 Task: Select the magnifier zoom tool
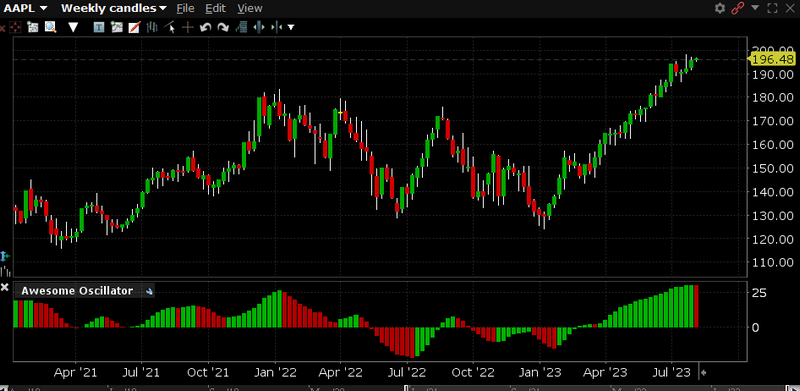point(50,27)
